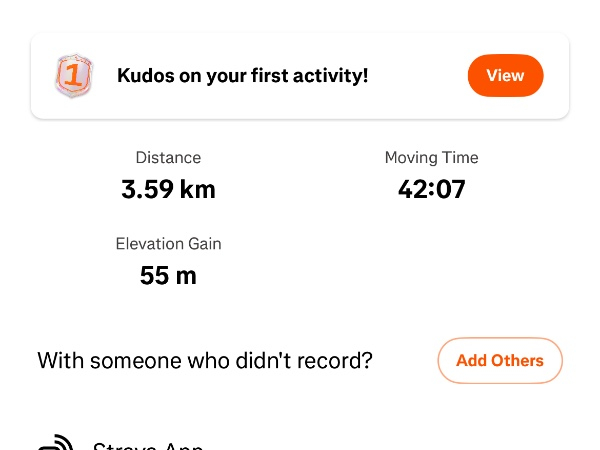
Task: Tap the 55 m elevation value
Action: click(168, 275)
